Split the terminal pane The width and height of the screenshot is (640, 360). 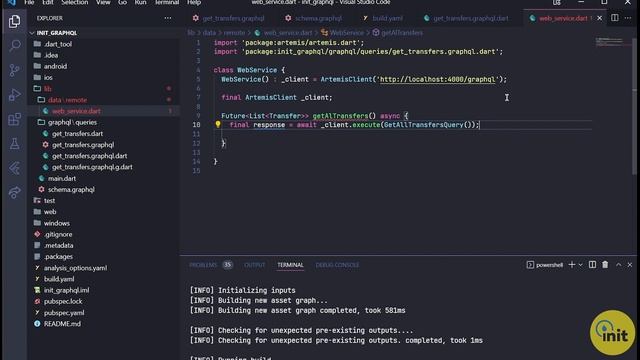(592, 265)
